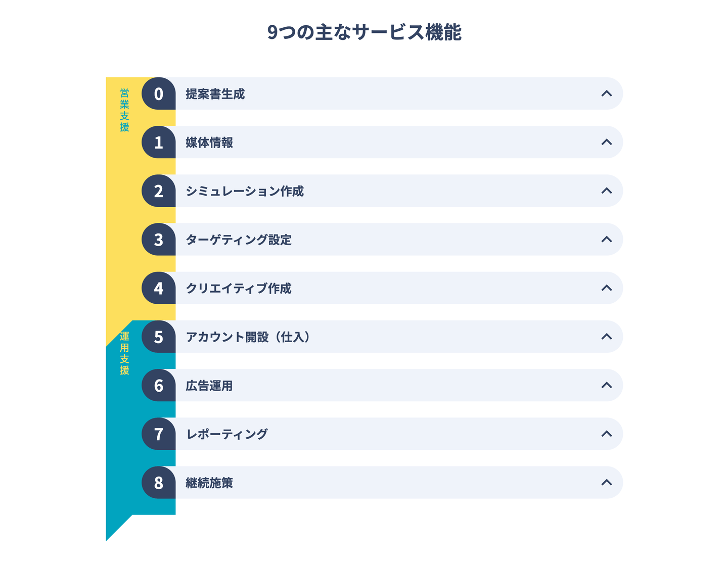
Task: Click the 9つの主なサービス機能 heading
Action: 364,32
